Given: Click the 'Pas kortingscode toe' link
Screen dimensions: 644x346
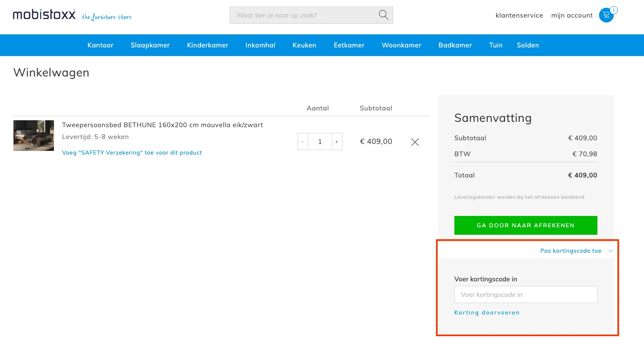Looking at the screenshot, I should coord(570,251).
